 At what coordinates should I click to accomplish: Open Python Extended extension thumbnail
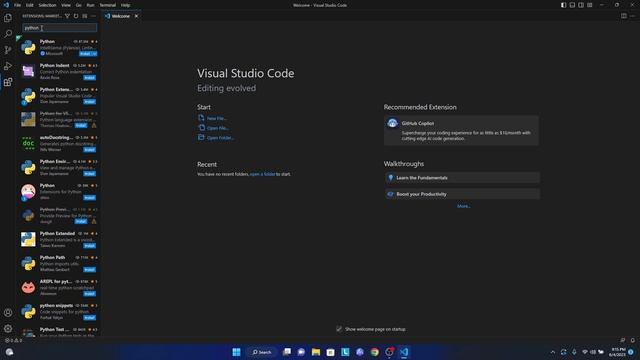(x=28, y=239)
